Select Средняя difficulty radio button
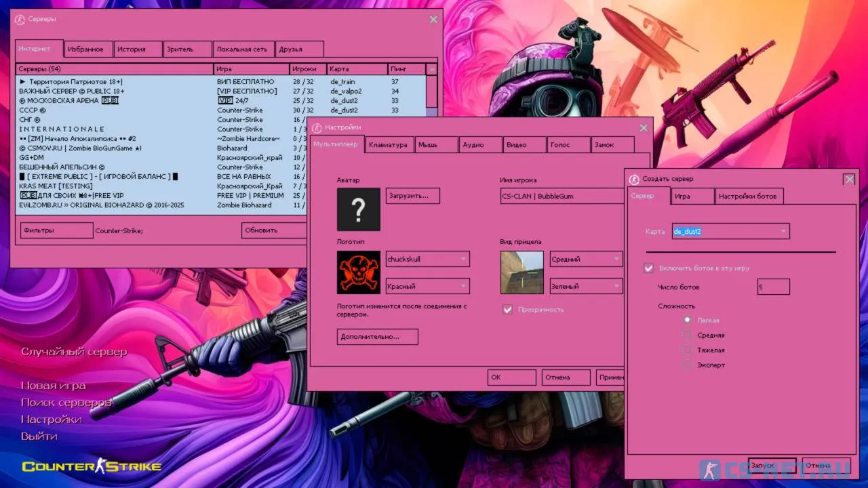868x488 pixels. point(687,335)
